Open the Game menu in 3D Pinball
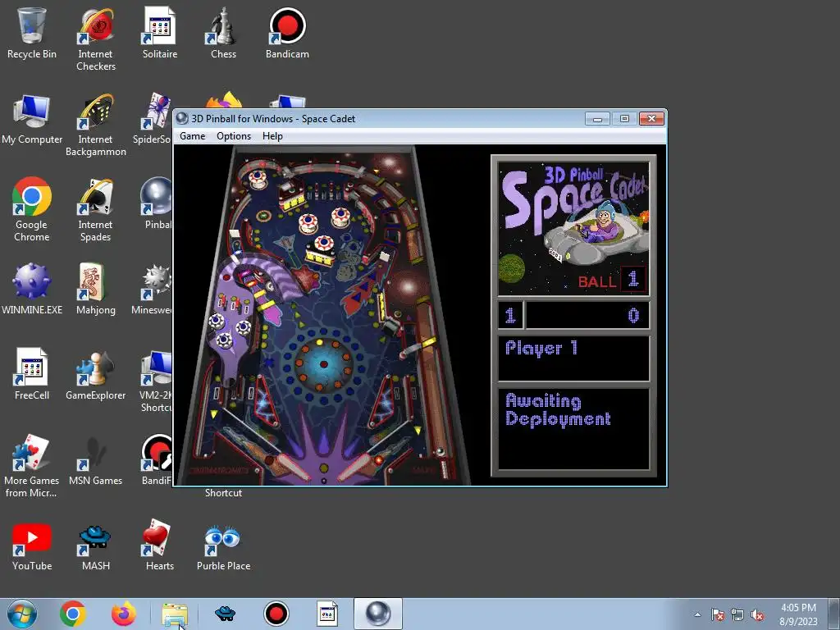This screenshot has height=630, width=840. point(192,136)
